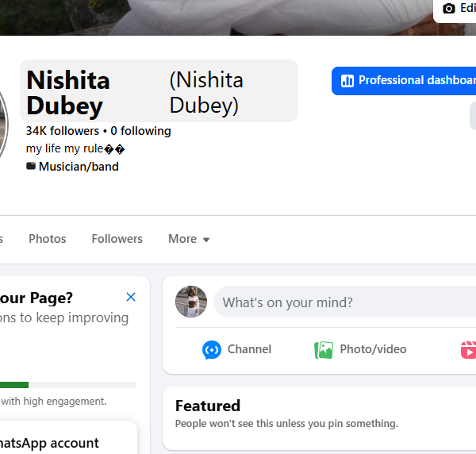The width and height of the screenshot is (476, 454).
Task: Open the Followers tab
Action: [117, 239]
